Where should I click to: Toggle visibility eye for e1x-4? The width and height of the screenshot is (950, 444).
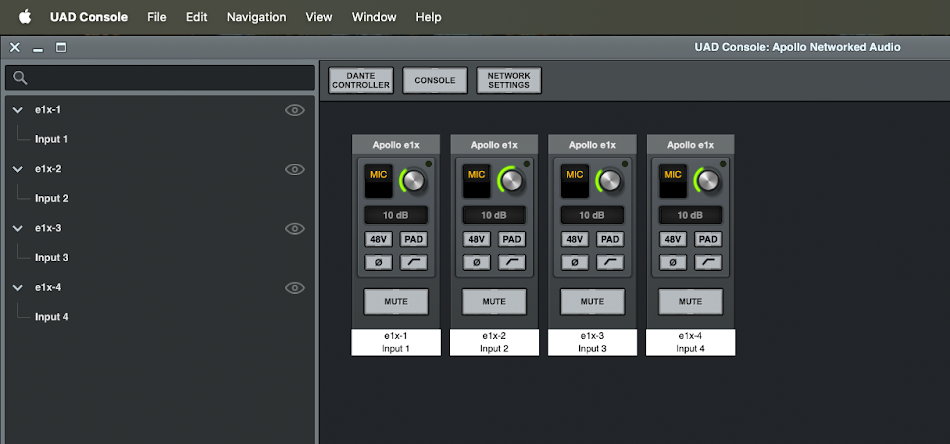pyautogui.click(x=295, y=288)
